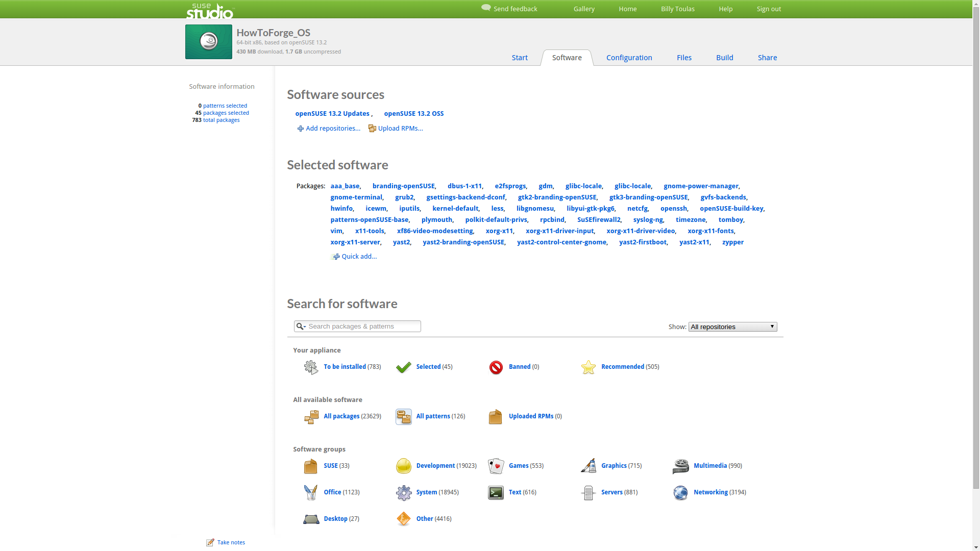980x551 pixels.
Task: Click the Send feedback link
Action: (x=515, y=9)
